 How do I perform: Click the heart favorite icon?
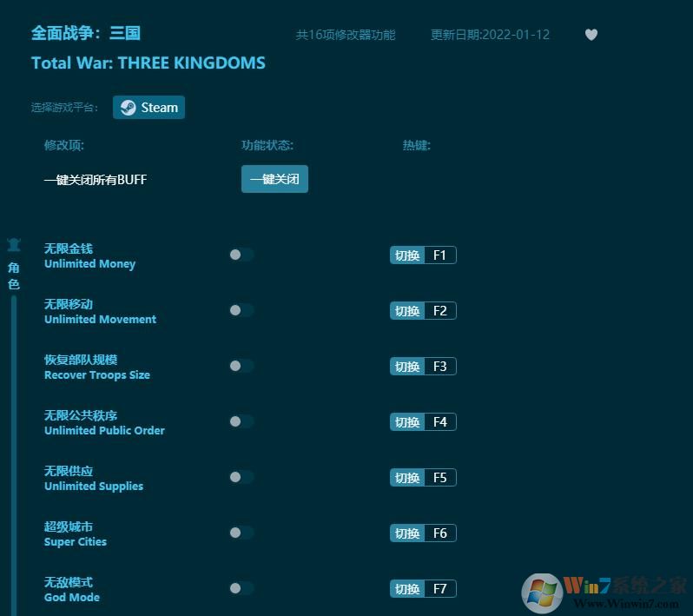591,35
